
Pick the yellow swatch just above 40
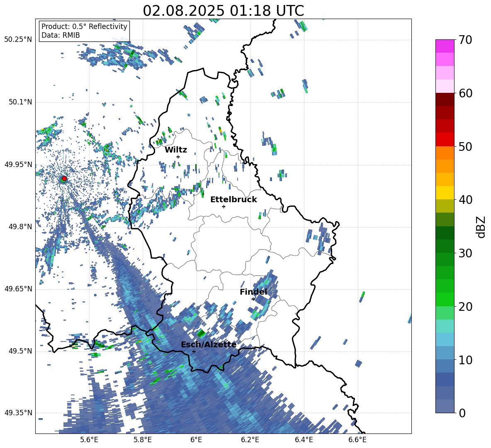coord(445,192)
